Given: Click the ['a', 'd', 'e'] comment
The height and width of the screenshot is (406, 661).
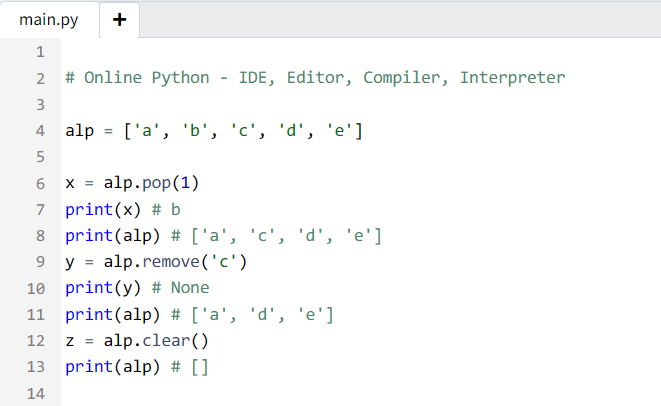Looking at the screenshot, I should coord(252,315).
